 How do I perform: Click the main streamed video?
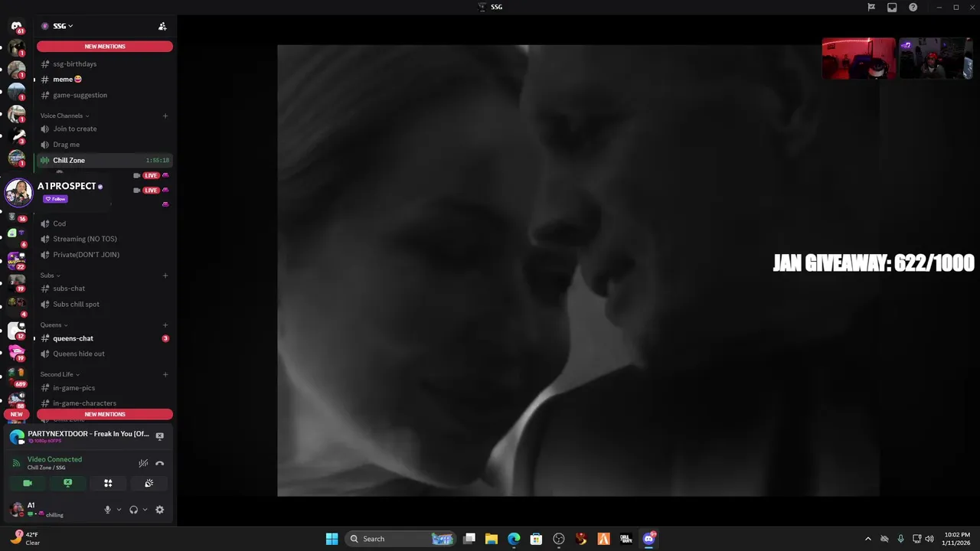(x=578, y=270)
